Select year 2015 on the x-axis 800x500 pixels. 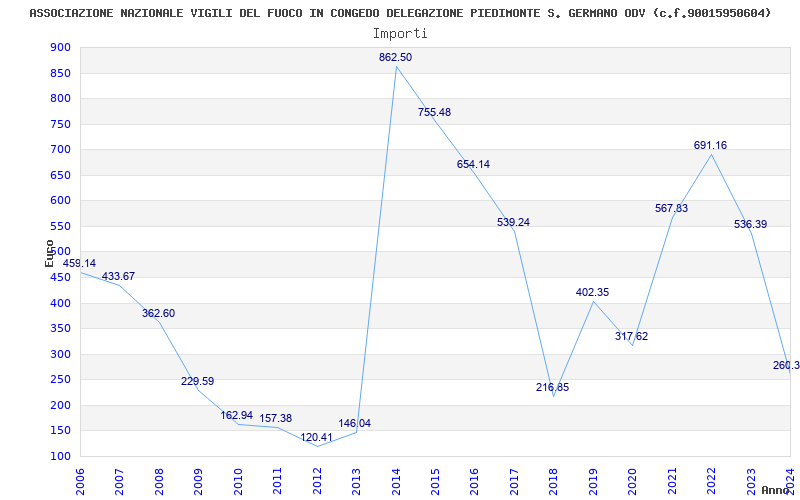point(435,481)
